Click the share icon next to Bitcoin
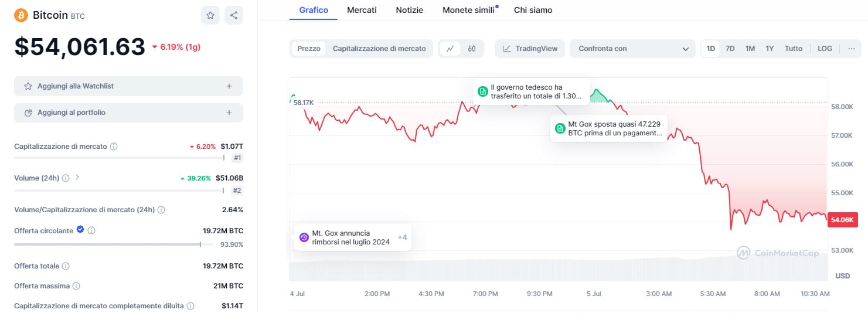This screenshot has height=313, width=868. (x=234, y=15)
